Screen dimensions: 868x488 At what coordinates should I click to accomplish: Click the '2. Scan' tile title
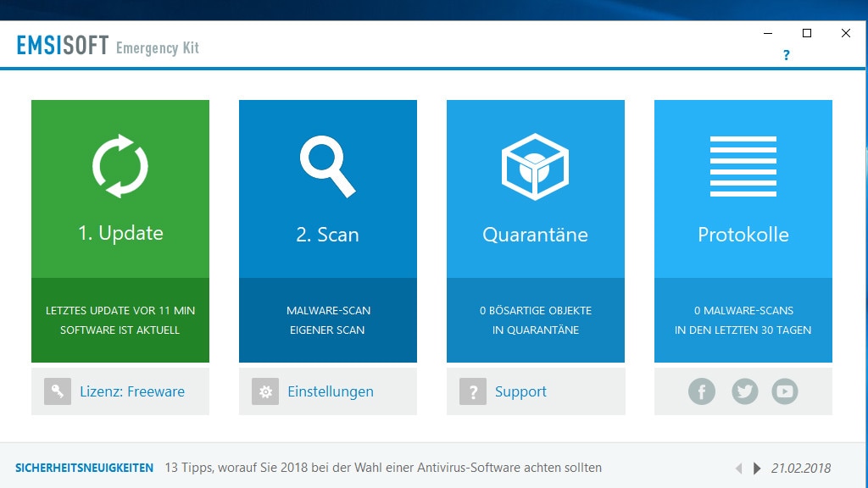(x=328, y=235)
